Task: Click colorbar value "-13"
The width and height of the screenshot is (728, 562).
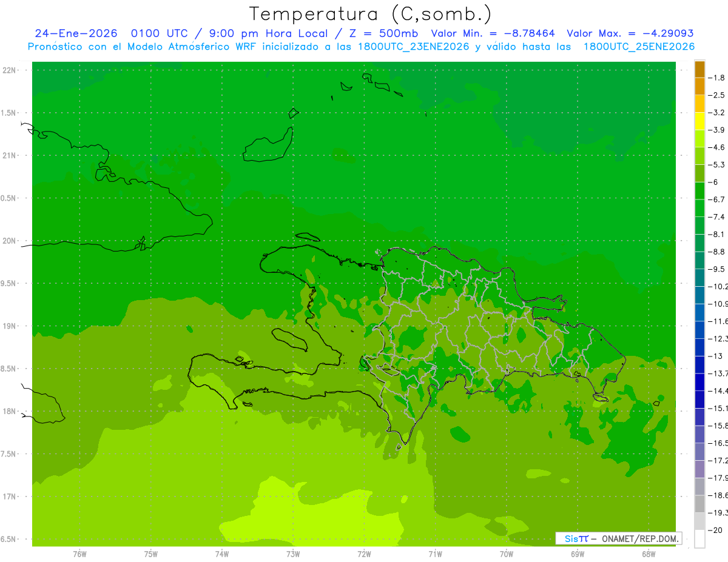Action: (x=715, y=356)
